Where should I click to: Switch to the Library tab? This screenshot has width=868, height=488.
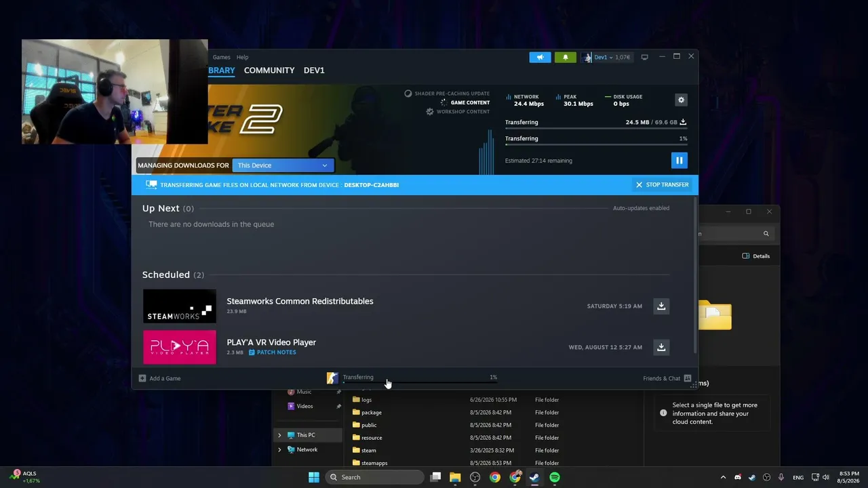point(222,70)
